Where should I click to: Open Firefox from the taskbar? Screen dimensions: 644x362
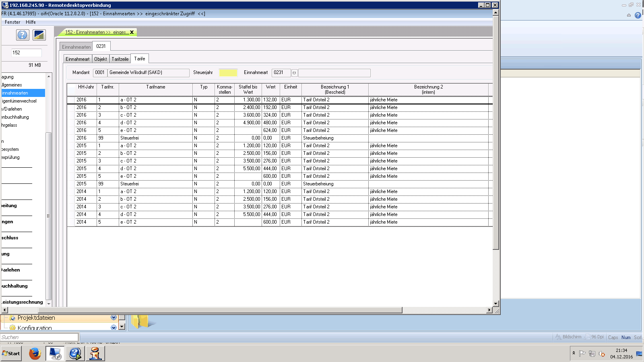tap(35, 354)
